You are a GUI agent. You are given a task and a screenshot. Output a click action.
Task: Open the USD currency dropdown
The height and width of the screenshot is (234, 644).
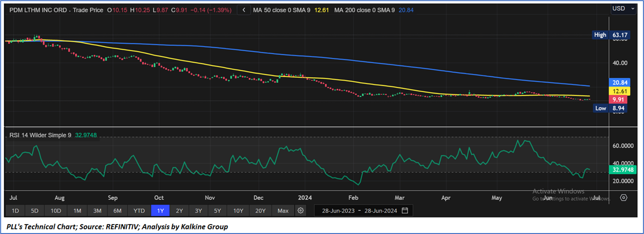pos(623,9)
